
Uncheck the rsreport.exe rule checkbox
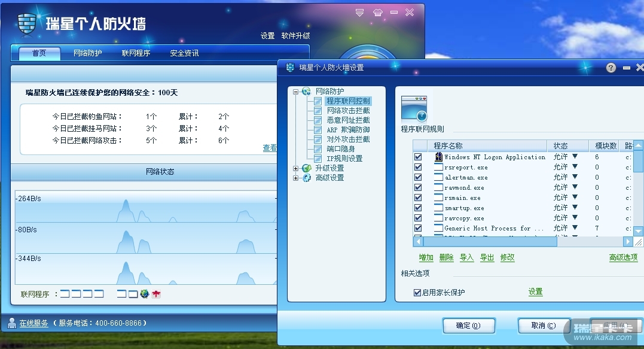coord(418,167)
